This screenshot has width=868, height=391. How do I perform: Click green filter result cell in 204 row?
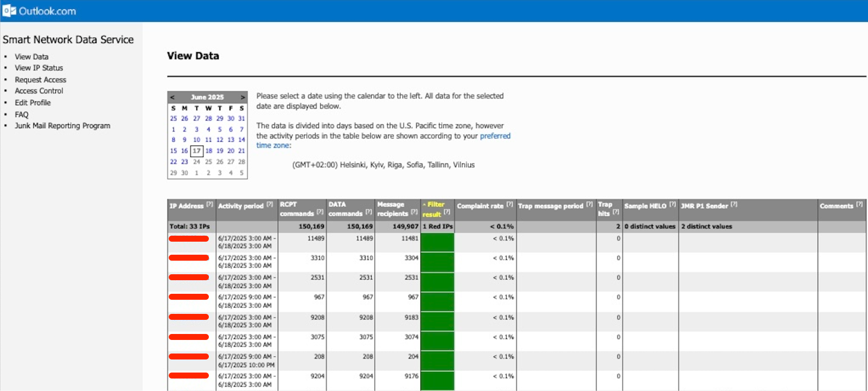[437, 361]
